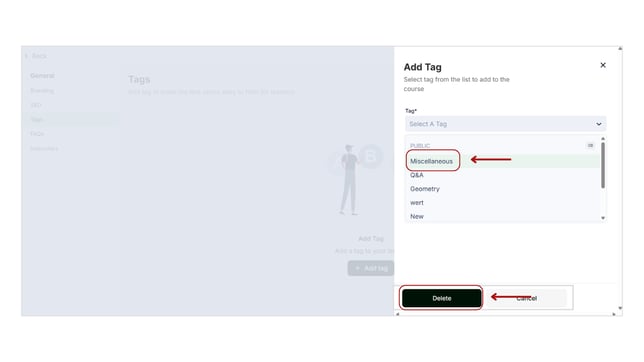
Task: Open the FAQs section in sidebar
Action: pyautogui.click(x=37, y=134)
